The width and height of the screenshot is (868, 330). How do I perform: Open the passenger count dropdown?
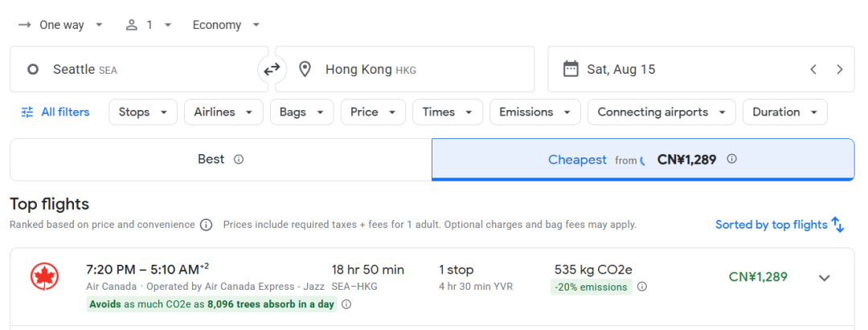149,25
